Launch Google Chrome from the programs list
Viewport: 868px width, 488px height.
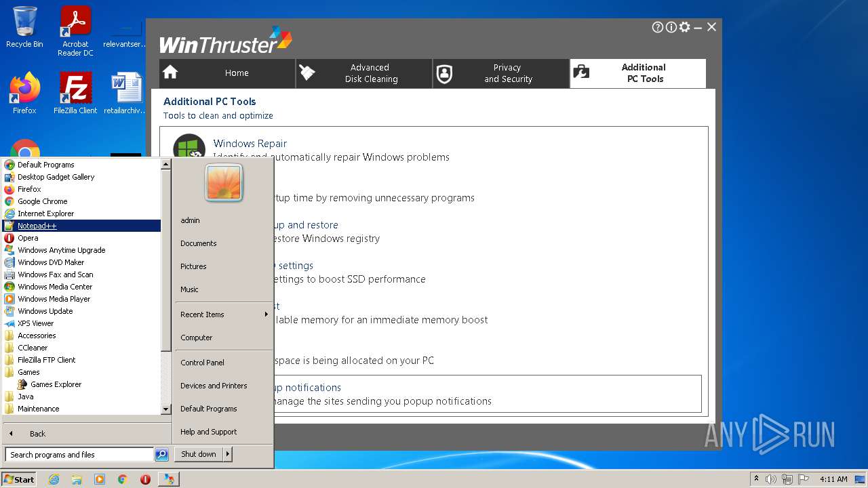click(x=43, y=201)
